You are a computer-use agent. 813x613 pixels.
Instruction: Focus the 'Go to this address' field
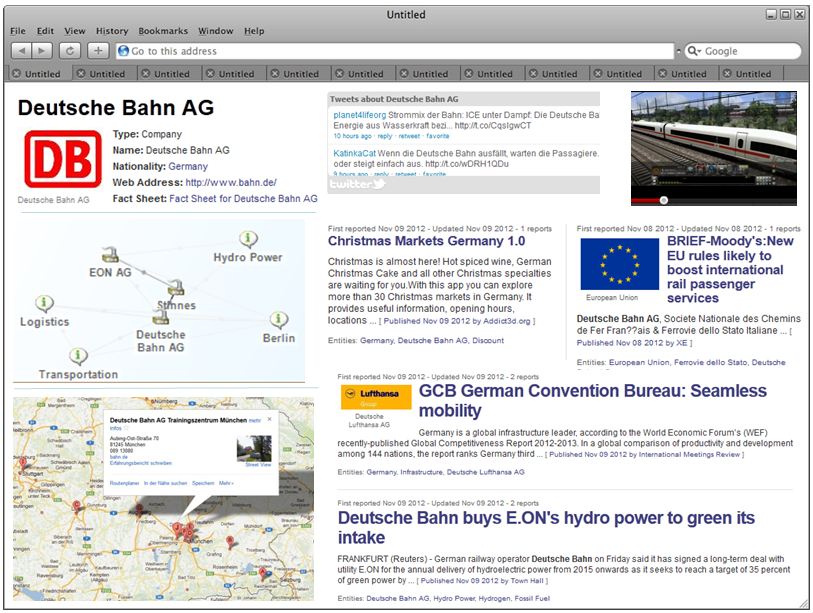395,51
